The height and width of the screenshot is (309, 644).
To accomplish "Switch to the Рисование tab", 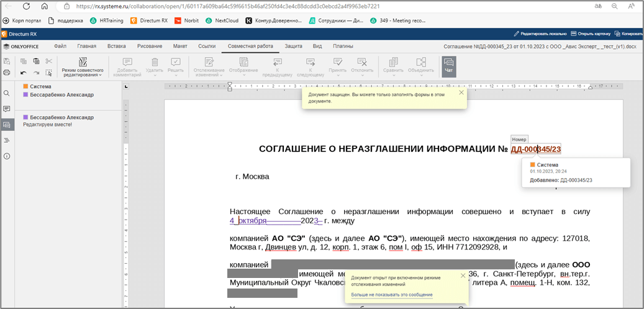I will [x=150, y=47].
